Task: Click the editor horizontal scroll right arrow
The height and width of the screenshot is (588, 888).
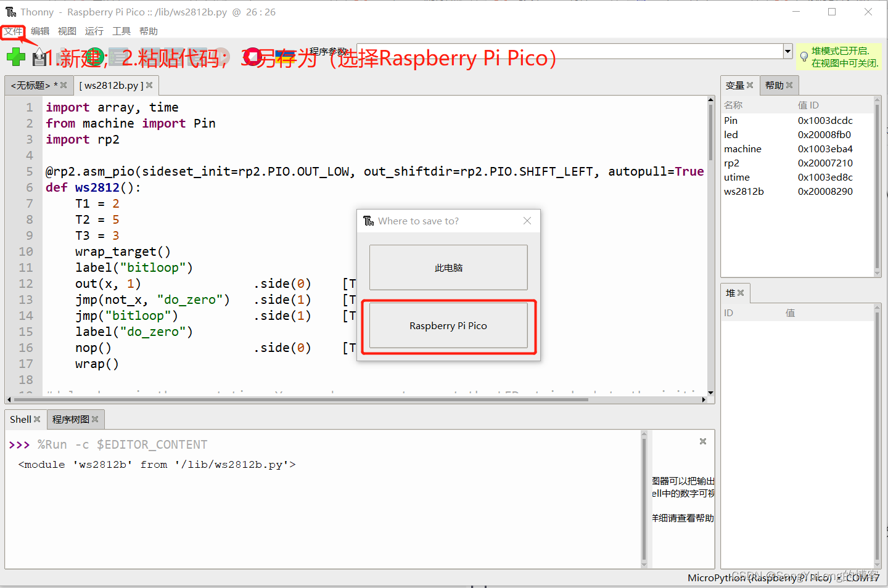Action: (x=704, y=399)
